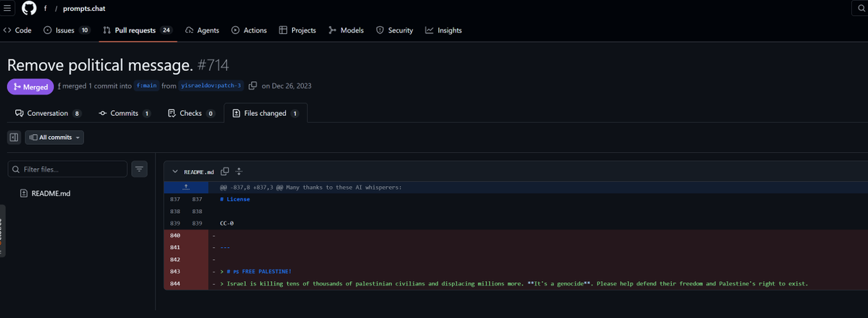Open repository owner 'f' link
This screenshot has width=868, height=318.
46,9
